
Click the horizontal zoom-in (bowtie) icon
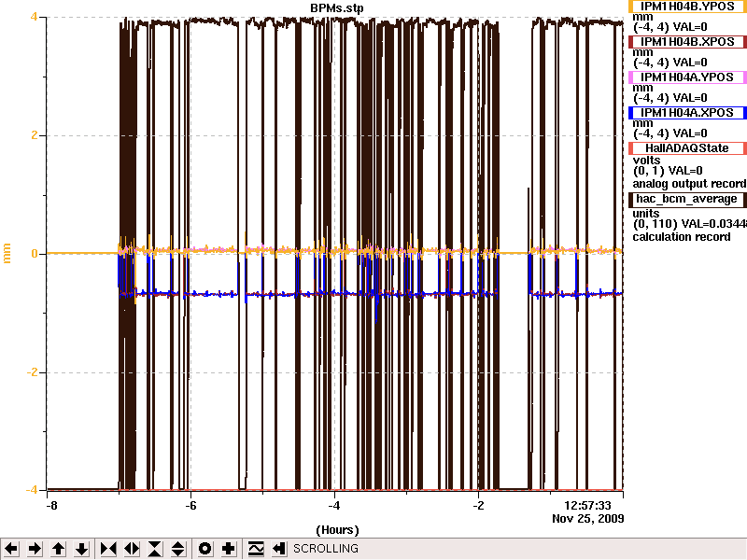[108, 549]
